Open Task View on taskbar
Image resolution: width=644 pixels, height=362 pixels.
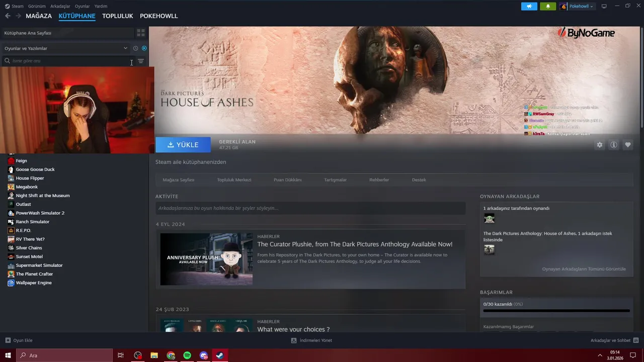pyautogui.click(x=121, y=355)
